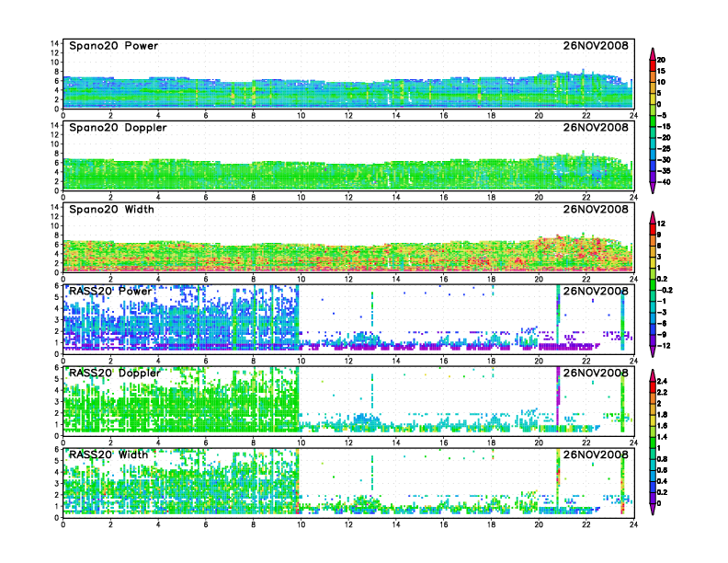Select the 26NOV2008 date in Spano20 Power panel
The width and height of the screenshot is (728, 563).
click(x=596, y=46)
